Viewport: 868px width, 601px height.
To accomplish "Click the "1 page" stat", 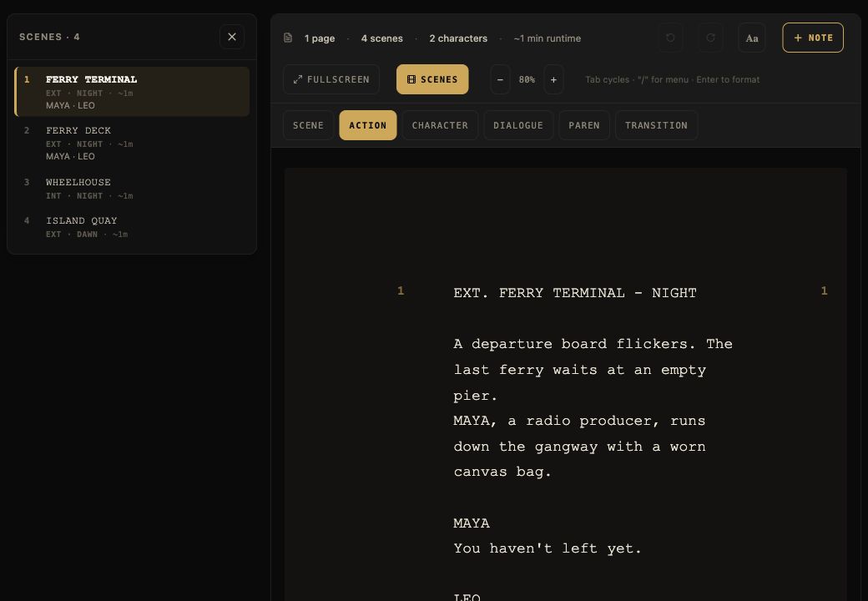I will [x=320, y=38].
